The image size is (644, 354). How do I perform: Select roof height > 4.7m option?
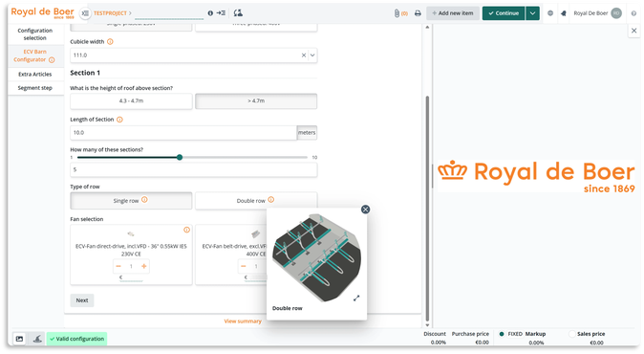256,101
